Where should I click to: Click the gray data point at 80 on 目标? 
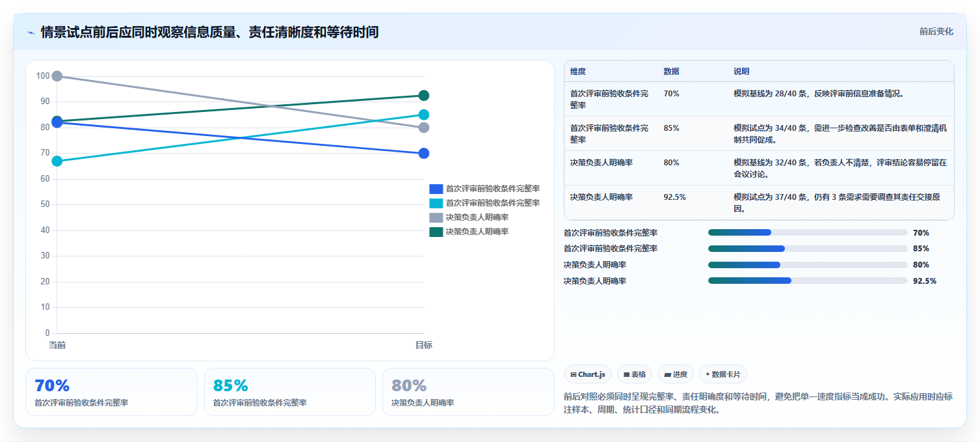(424, 128)
